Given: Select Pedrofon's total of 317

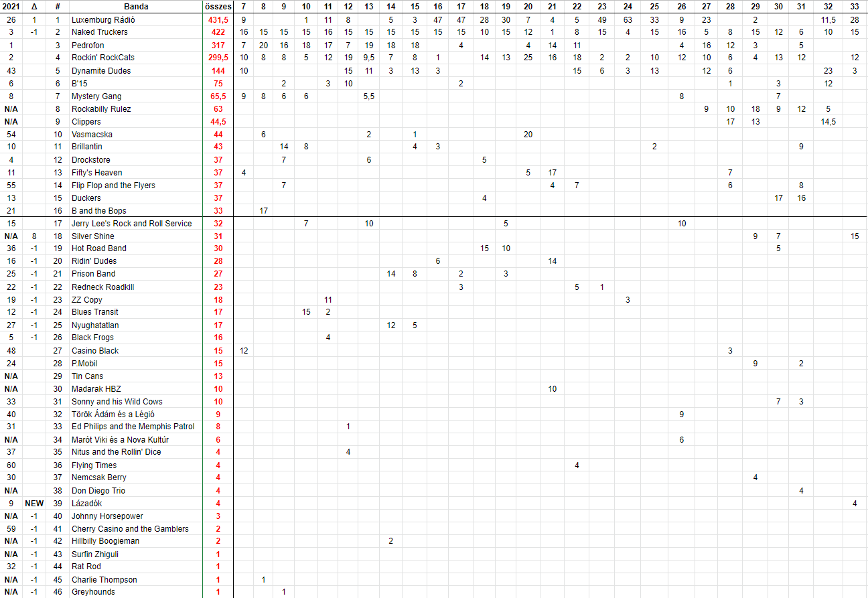Looking at the screenshot, I should click(218, 46).
